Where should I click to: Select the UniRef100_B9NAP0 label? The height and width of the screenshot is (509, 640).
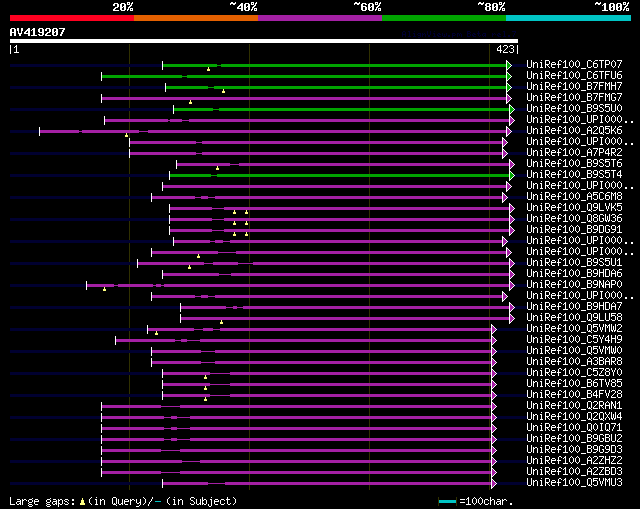coord(574,285)
